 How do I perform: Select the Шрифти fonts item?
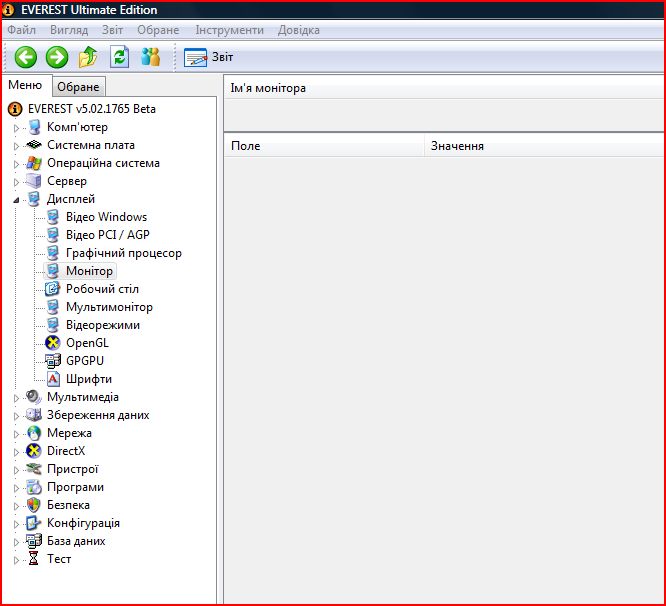88,379
